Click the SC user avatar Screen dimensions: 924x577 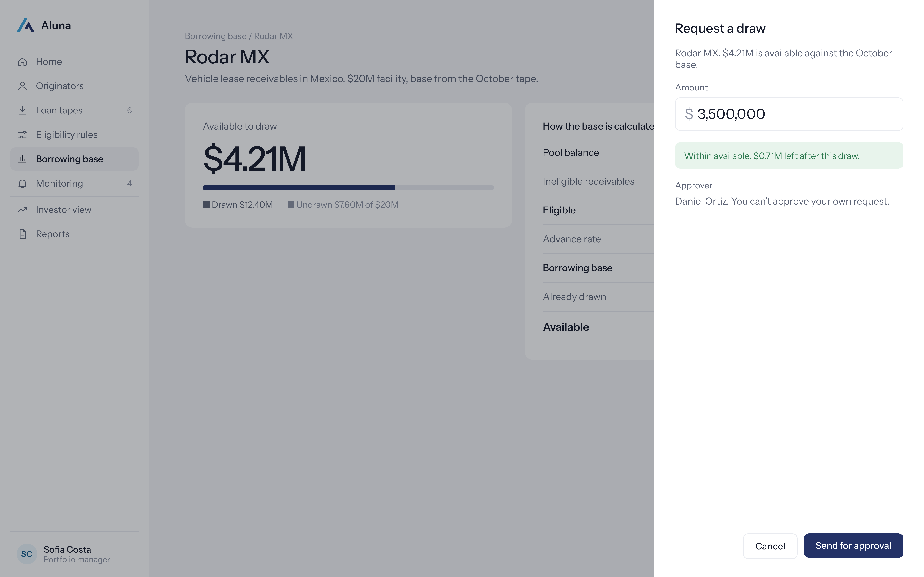[27, 554]
